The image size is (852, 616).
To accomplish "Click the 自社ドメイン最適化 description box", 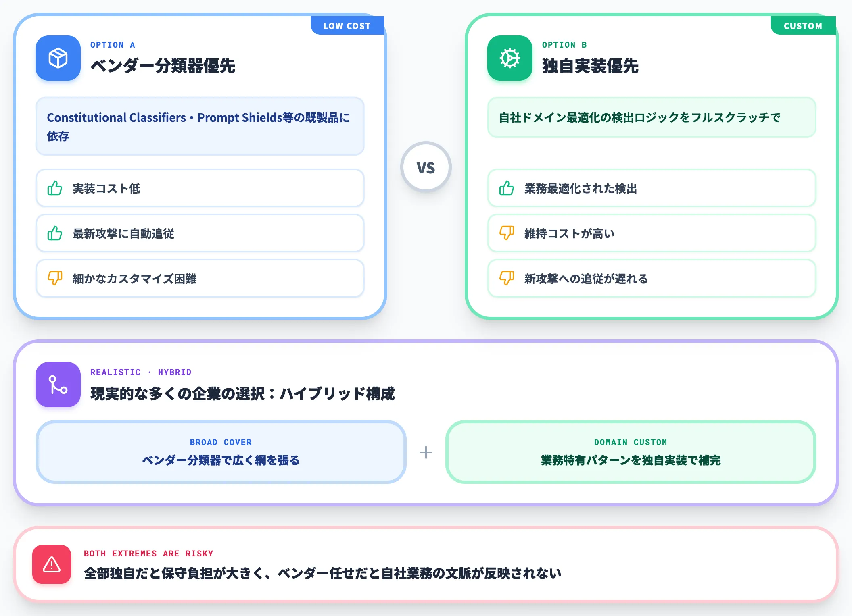I will tap(652, 117).
